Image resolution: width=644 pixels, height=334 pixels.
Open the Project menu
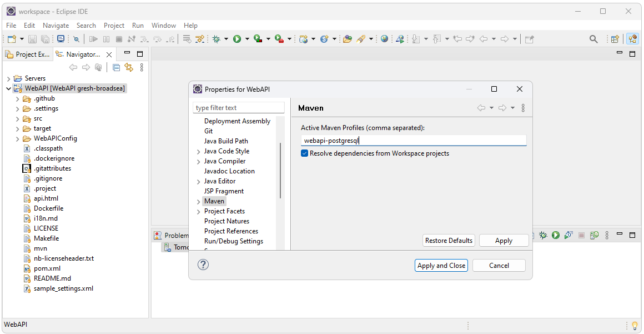(114, 26)
